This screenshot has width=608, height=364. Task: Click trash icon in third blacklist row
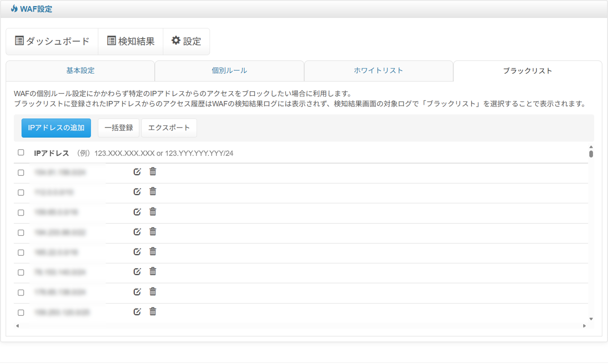(153, 212)
